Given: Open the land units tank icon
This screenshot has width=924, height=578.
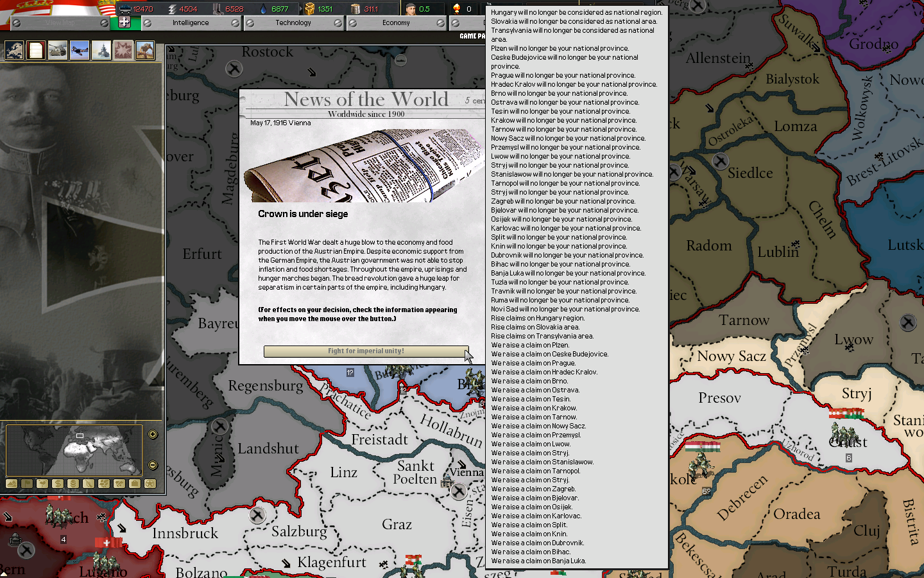Looking at the screenshot, I should 58,50.
